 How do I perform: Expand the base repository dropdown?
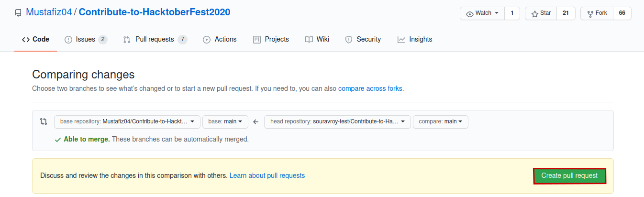point(127,122)
